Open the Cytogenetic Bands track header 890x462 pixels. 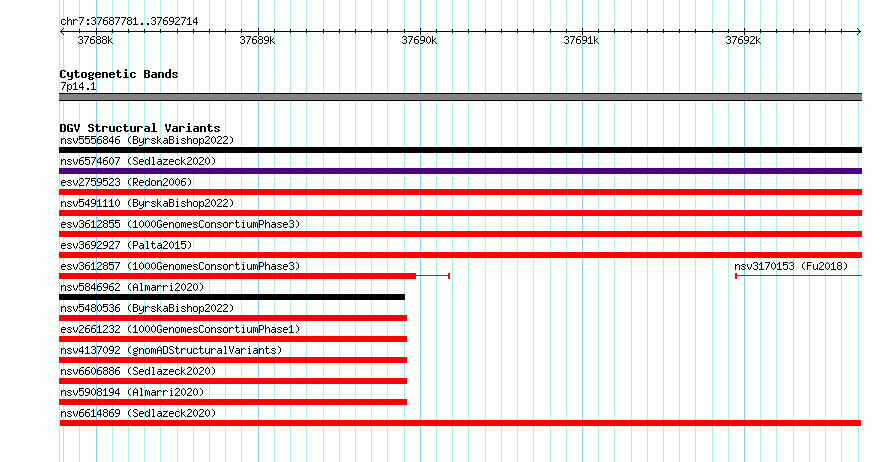(x=119, y=74)
